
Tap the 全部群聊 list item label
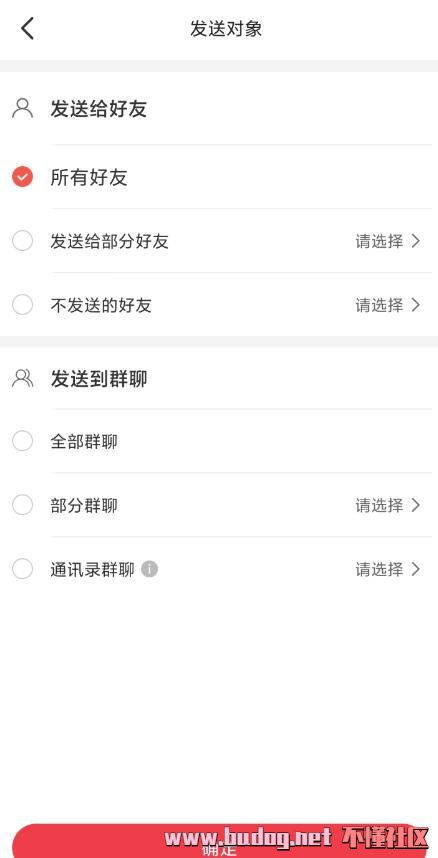coord(84,442)
